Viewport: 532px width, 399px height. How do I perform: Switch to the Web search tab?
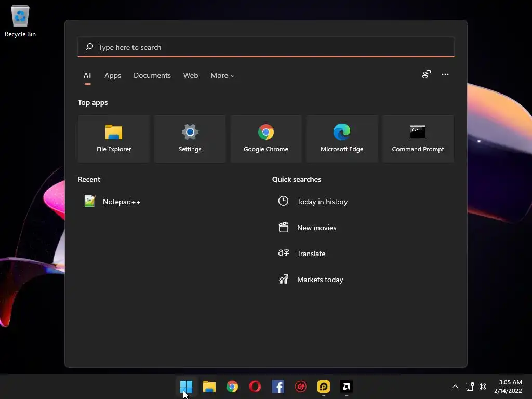(191, 75)
